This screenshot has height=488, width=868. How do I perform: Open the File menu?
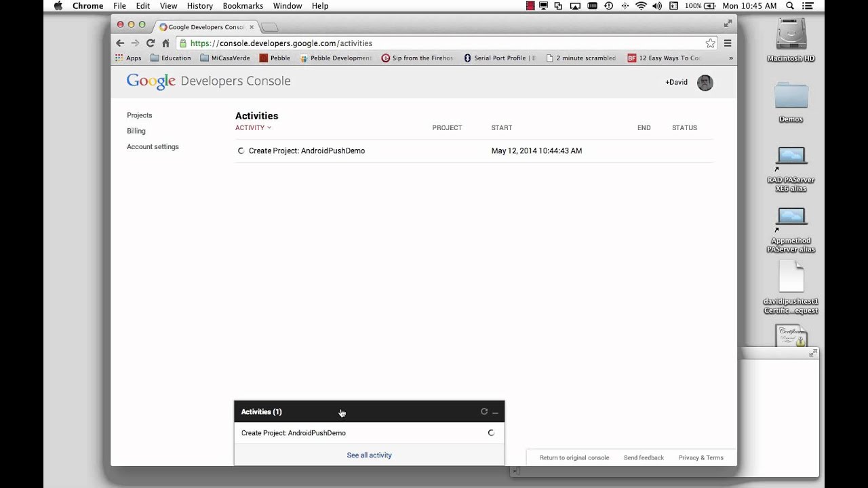click(119, 5)
